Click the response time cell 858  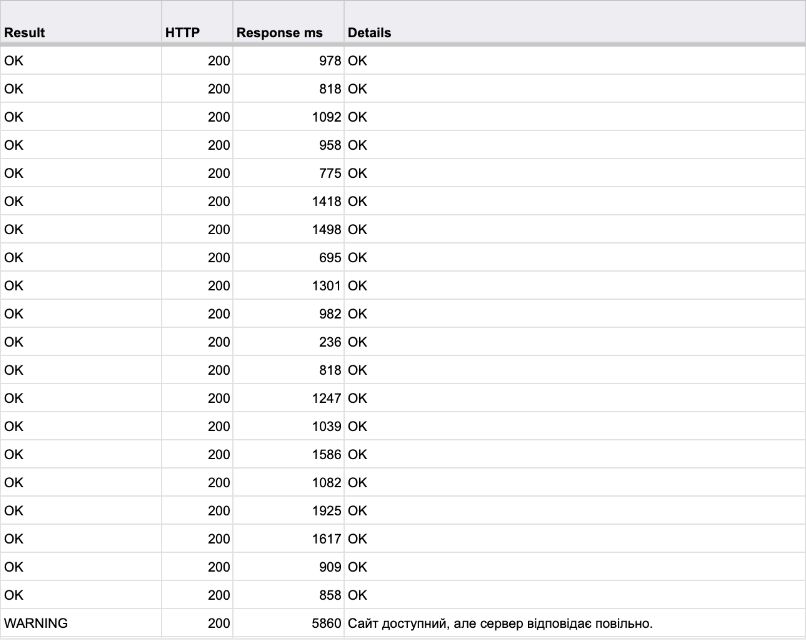click(288, 595)
